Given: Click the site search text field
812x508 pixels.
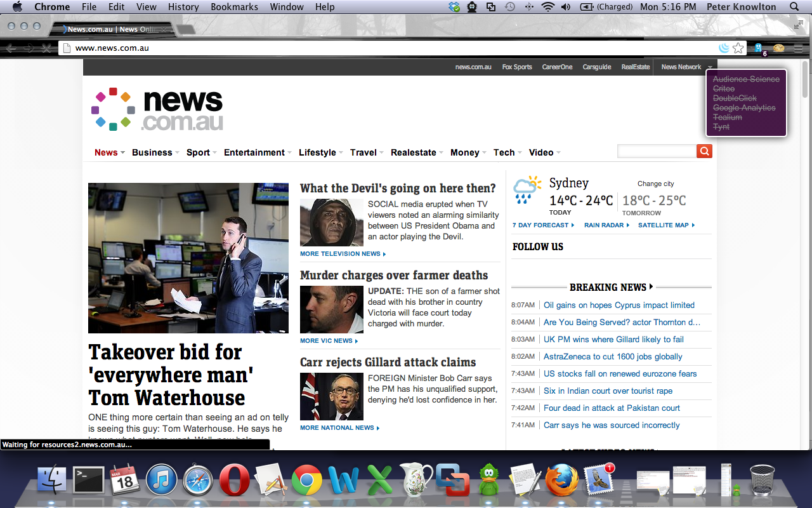Looking at the screenshot, I should click(x=656, y=151).
